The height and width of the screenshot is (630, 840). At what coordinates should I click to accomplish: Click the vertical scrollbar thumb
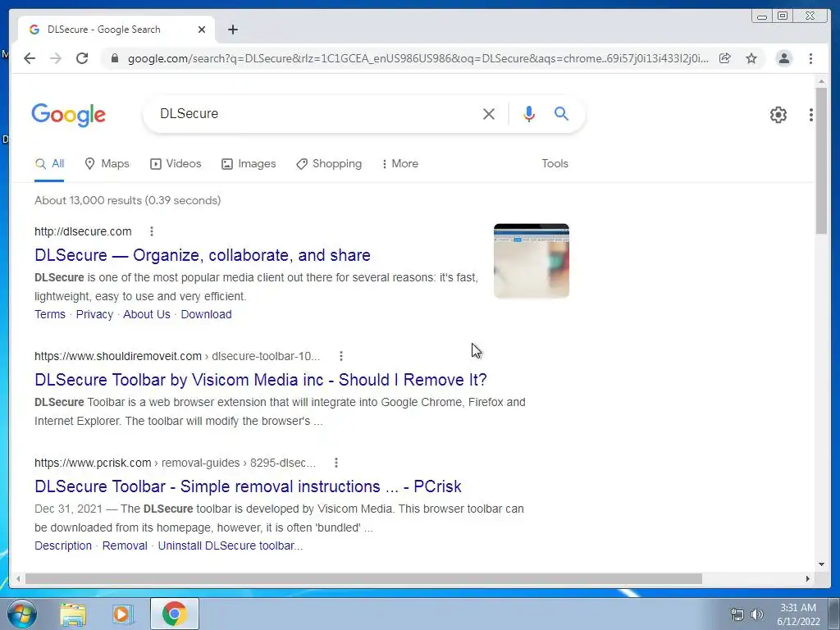821,160
